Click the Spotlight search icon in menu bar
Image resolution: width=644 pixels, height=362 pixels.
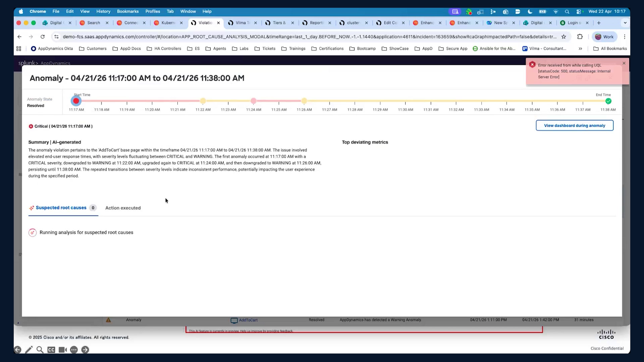pyautogui.click(x=567, y=11)
